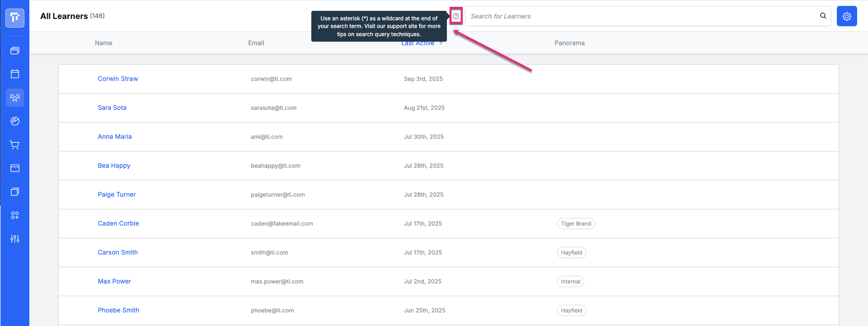This screenshot has width=868, height=326.
Task: Click the date Sep 3rd, 2025
Action: pyautogui.click(x=423, y=79)
